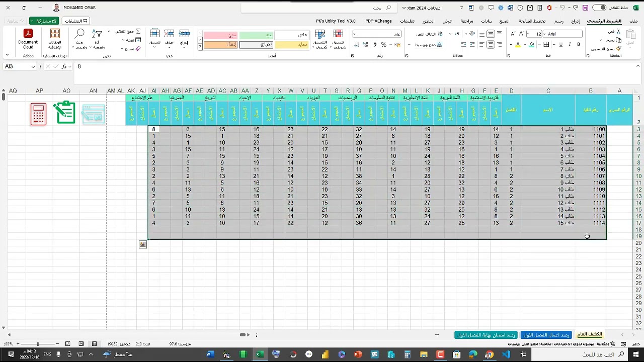644x362 pixels.
Task: Select the Neutral (محايد) cell style
Action: 292,45
